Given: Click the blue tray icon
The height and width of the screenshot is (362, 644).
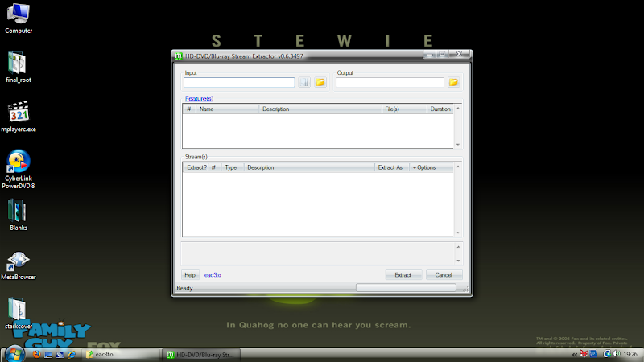Looking at the screenshot, I should coord(593,354).
